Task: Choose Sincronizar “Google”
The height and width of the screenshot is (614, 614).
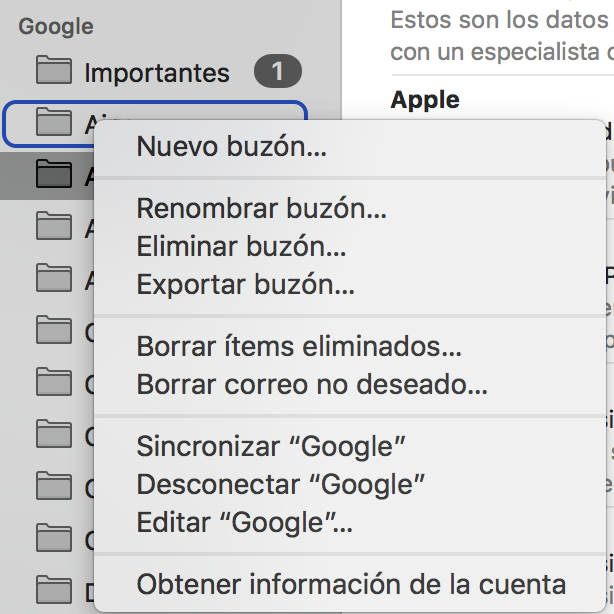Action: [x=271, y=446]
